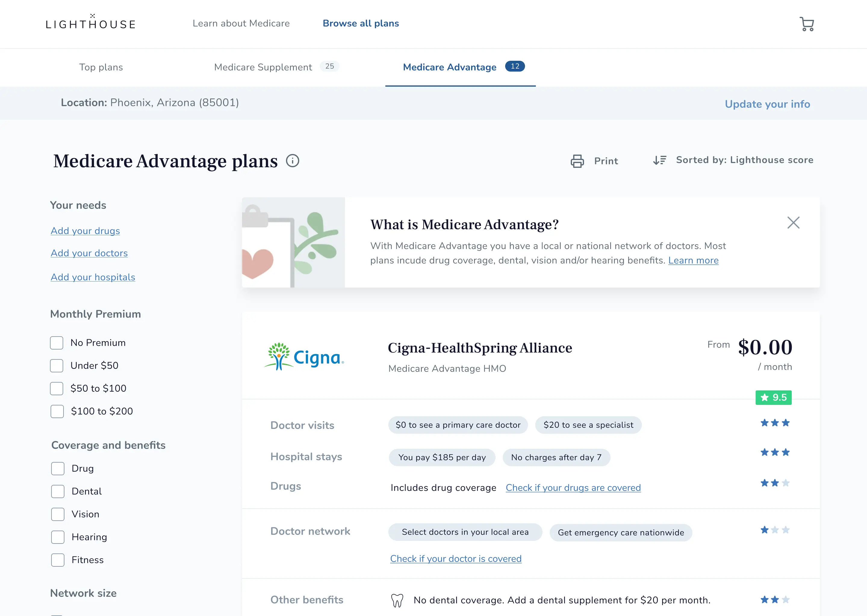Click the Cigna logo
Screen dimensions: 867x616
pos(304,356)
